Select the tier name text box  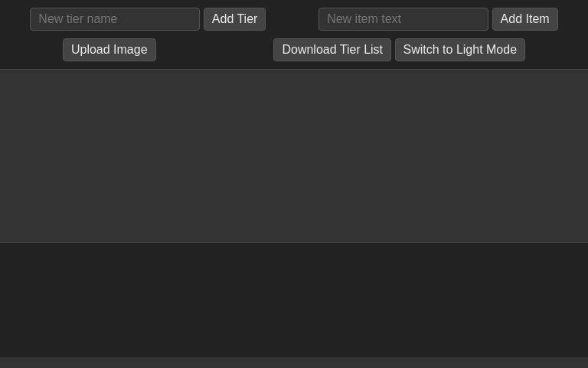tap(115, 19)
